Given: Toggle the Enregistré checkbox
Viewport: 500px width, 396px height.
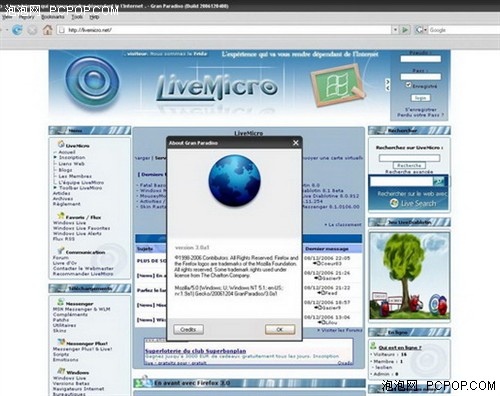Looking at the screenshot, I should (x=408, y=85).
